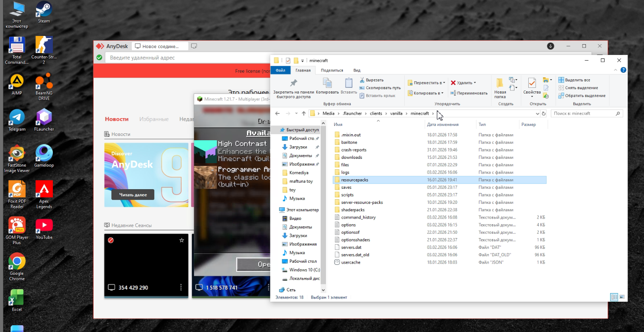
Task: Click the Copy icon in the ribbon
Action: (327, 84)
